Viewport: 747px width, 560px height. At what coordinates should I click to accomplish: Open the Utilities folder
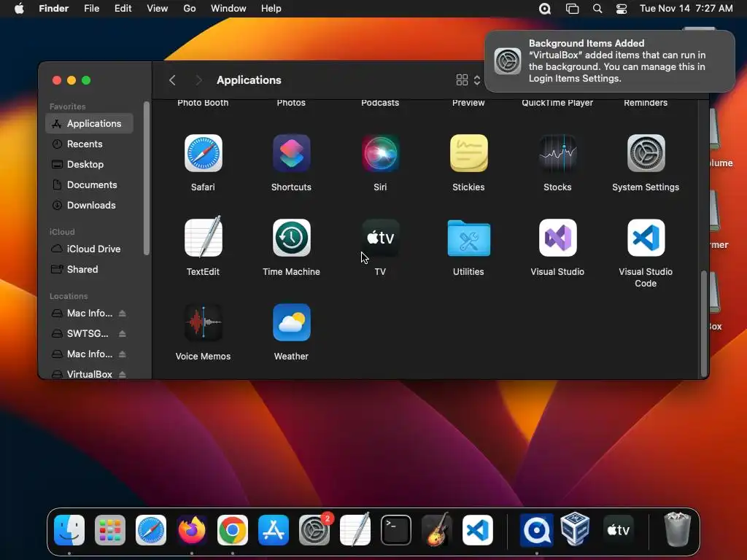pos(469,238)
